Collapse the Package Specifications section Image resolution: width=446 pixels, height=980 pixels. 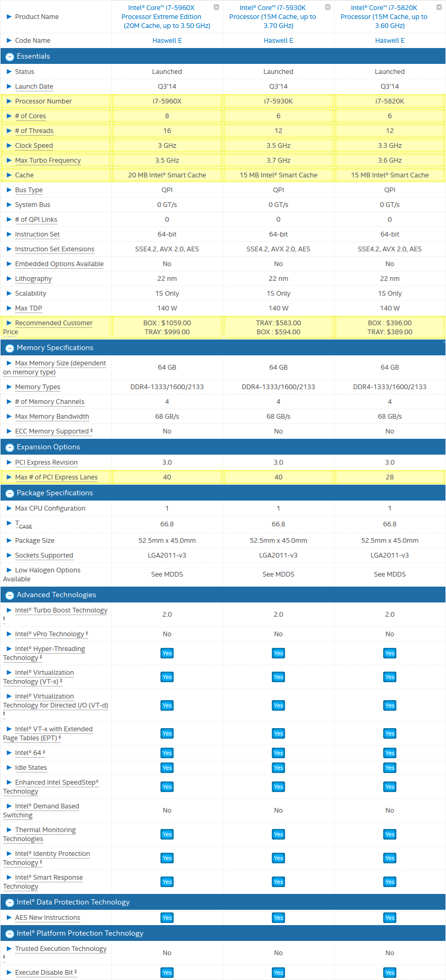(10, 493)
